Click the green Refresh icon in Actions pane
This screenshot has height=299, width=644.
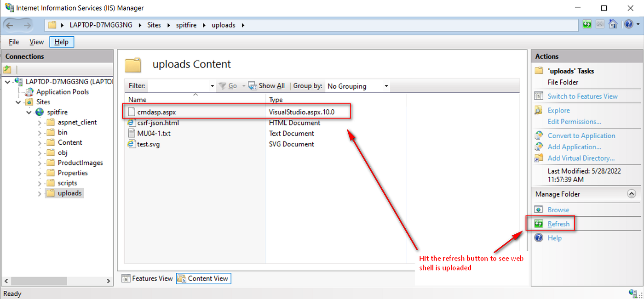click(x=539, y=224)
